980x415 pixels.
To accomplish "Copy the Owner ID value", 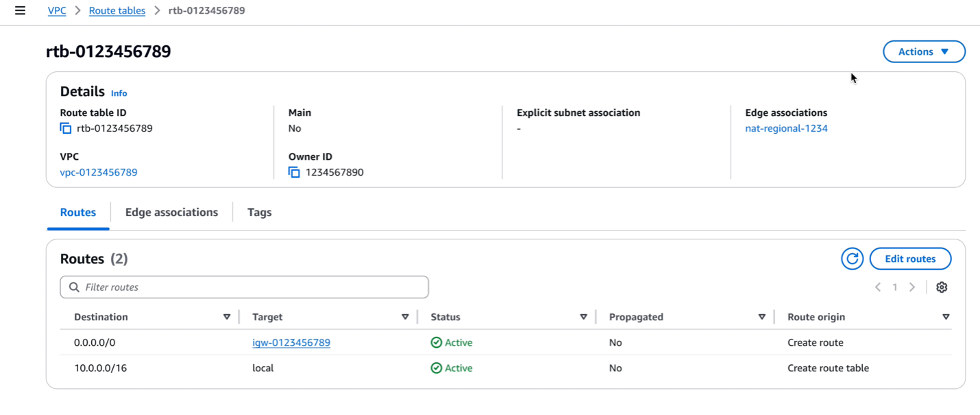I will click(294, 172).
